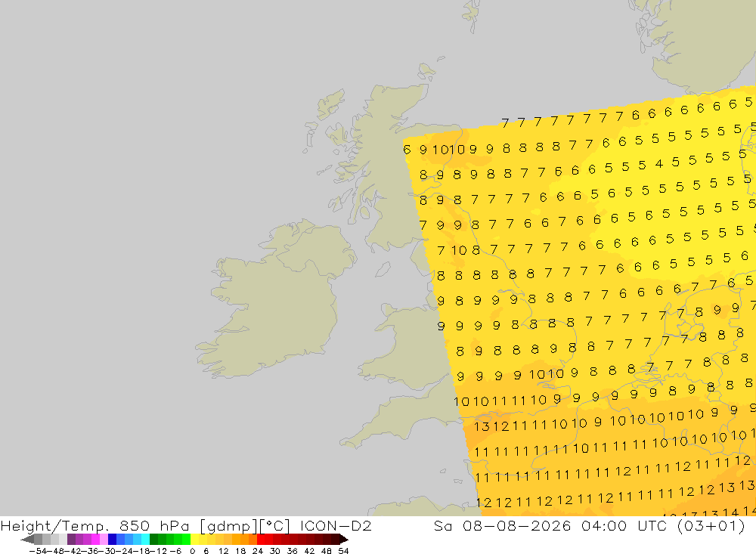Click the "UTC" timezone label
756x554 pixels.
pos(652,525)
